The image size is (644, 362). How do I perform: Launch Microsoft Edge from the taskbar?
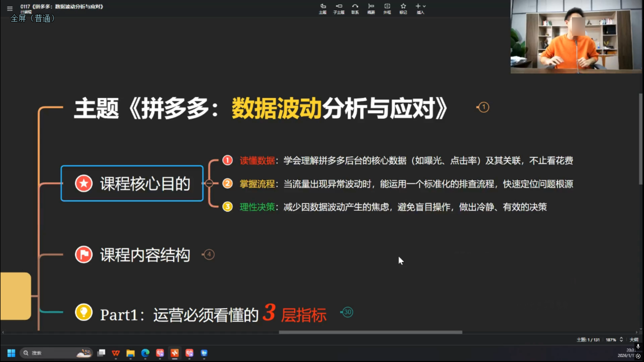pos(144,353)
